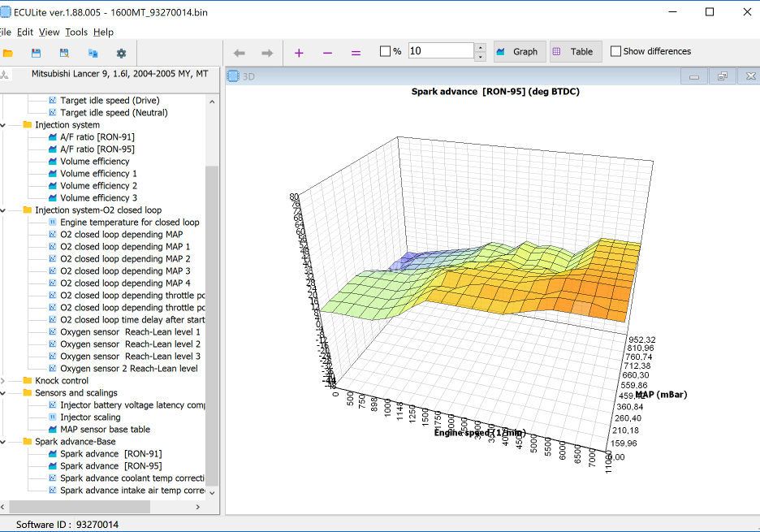The height and width of the screenshot is (532, 760).
Task: Open the Tools menu
Action: point(76,32)
